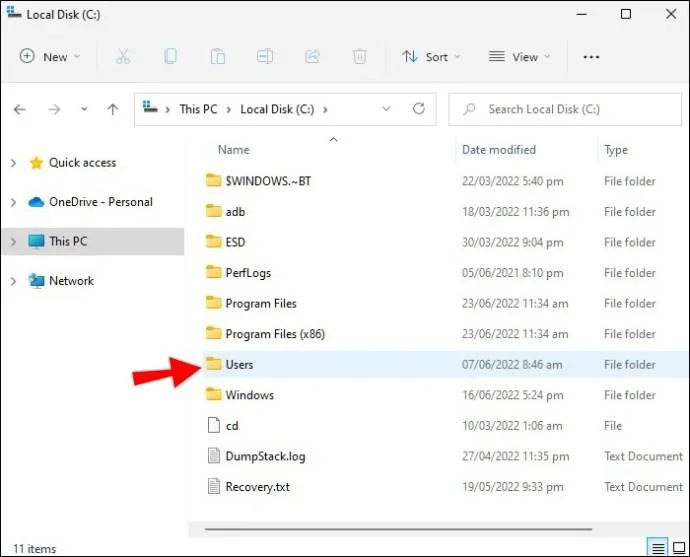Switch to Large icons view layout

(679, 548)
